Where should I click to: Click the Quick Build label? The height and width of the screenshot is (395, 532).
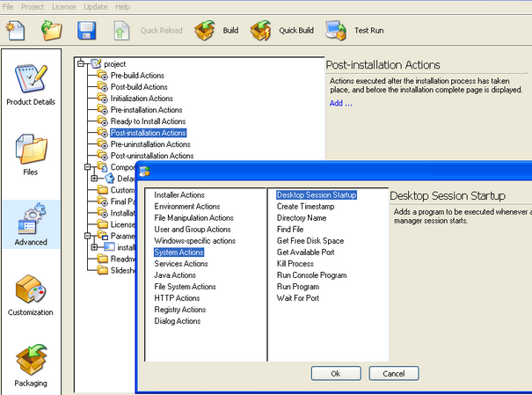pyautogui.click(x=296, y=30)
